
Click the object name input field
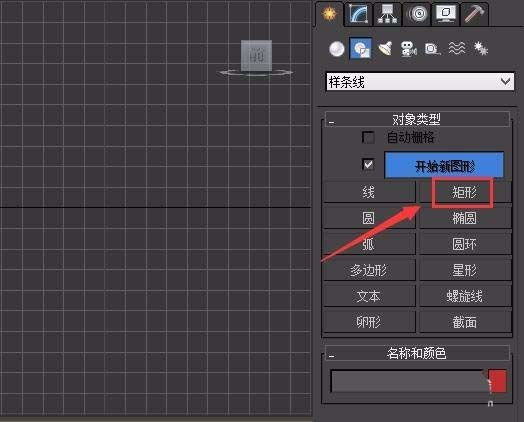(x=408, y=381)
